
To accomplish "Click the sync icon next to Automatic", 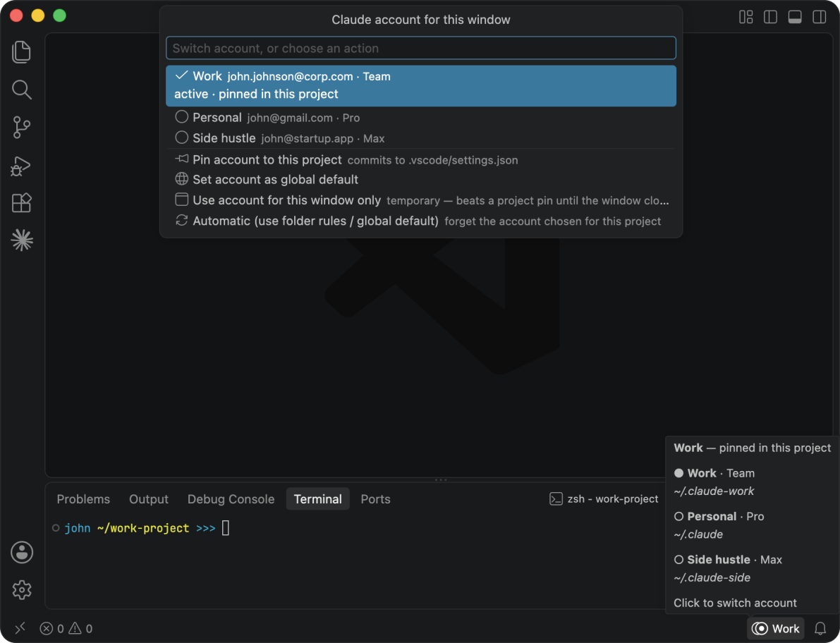I will [x=181, y=220].
